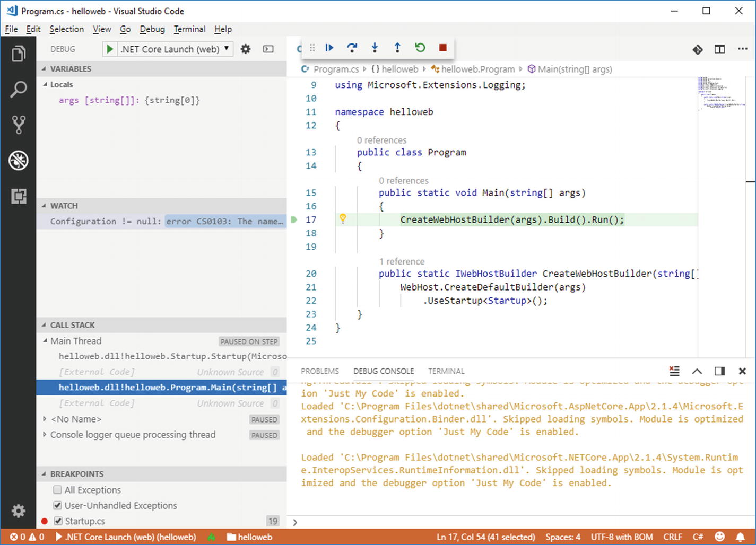The height and width of the screenshot is (545, 756).
Task: Click the Step Into arrow icon
Action: click(x=375, y=48)
